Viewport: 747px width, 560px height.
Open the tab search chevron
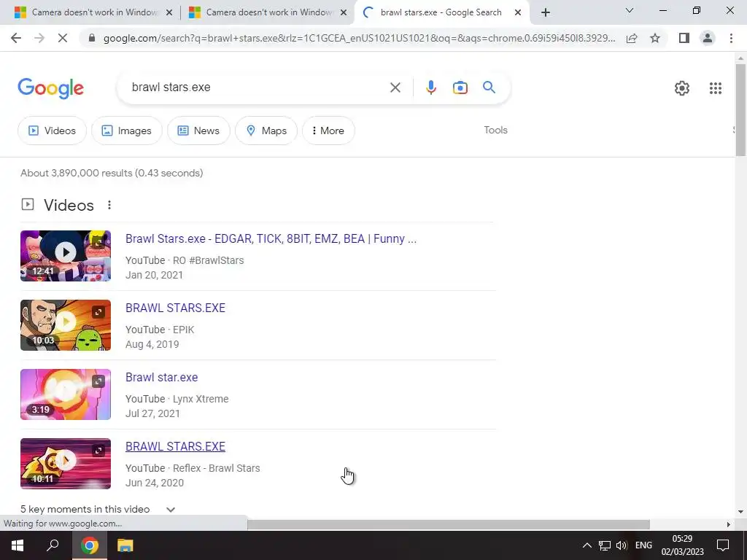pyautogui.click(x=630, y=10)
